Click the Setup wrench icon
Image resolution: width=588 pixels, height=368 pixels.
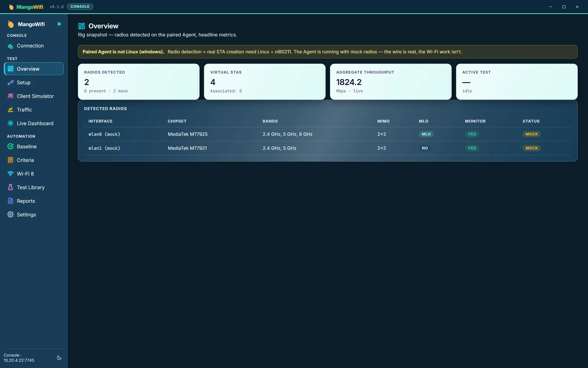click(10, 82)
